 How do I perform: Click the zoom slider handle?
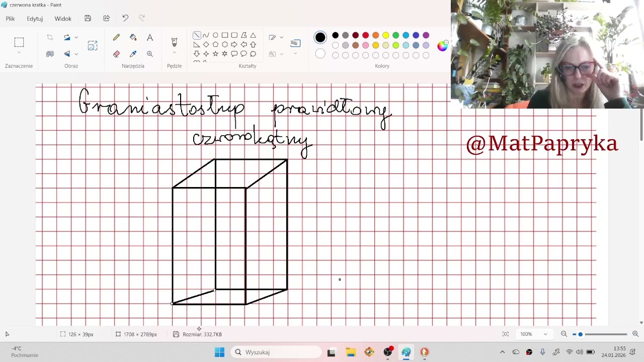click(580, 334)
